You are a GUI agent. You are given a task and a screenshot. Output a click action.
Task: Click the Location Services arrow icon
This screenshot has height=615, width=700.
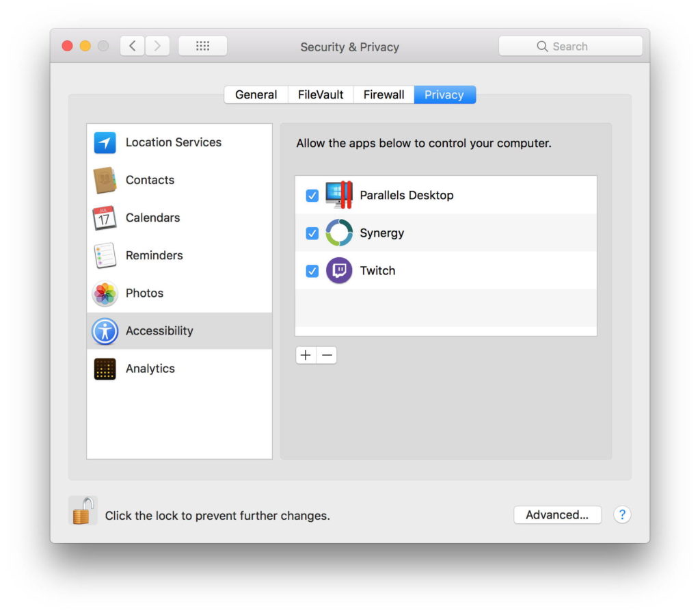(x=105, y=143)
